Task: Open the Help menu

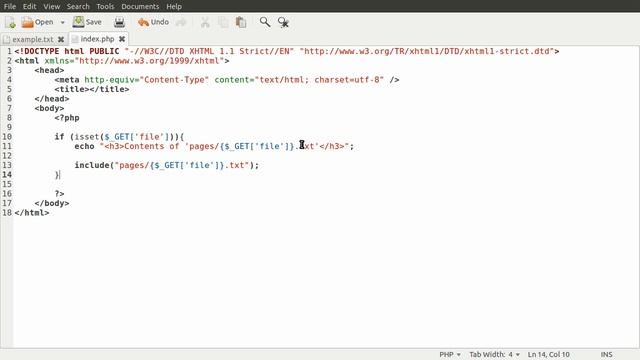Action: 174,7
